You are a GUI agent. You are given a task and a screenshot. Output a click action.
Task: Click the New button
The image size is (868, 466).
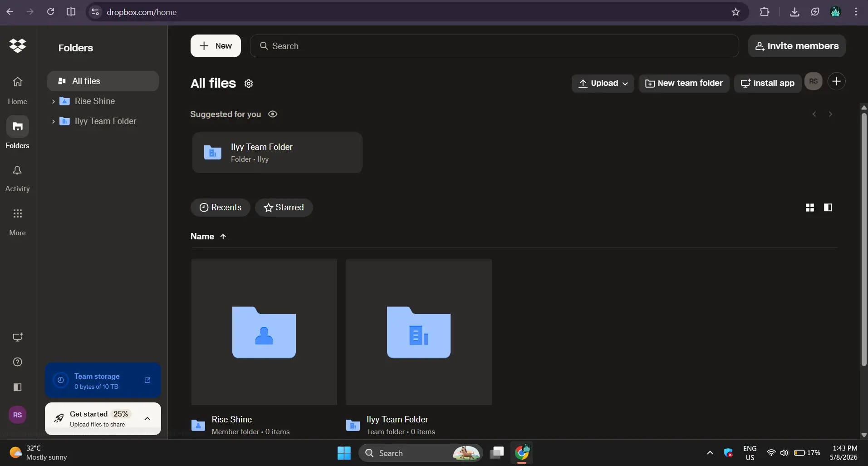tap(216, 46)
